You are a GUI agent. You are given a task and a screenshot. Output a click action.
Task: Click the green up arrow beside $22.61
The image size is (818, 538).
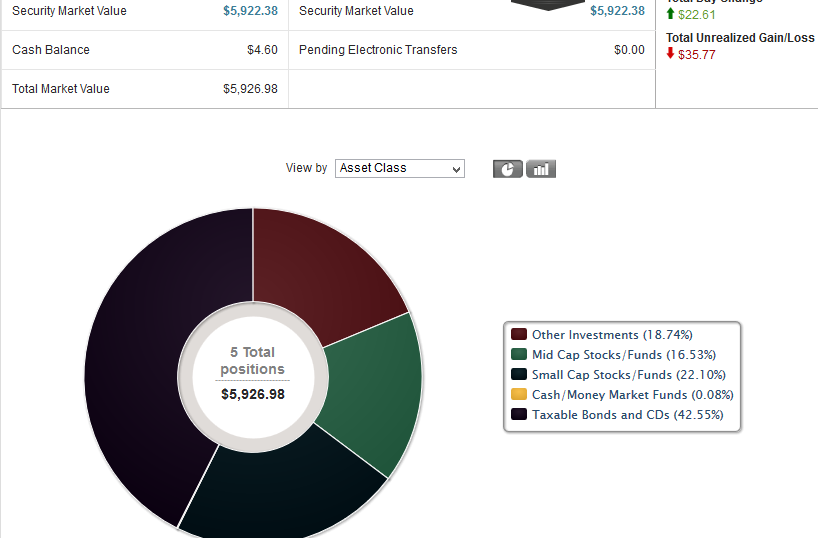pos(670,14)
